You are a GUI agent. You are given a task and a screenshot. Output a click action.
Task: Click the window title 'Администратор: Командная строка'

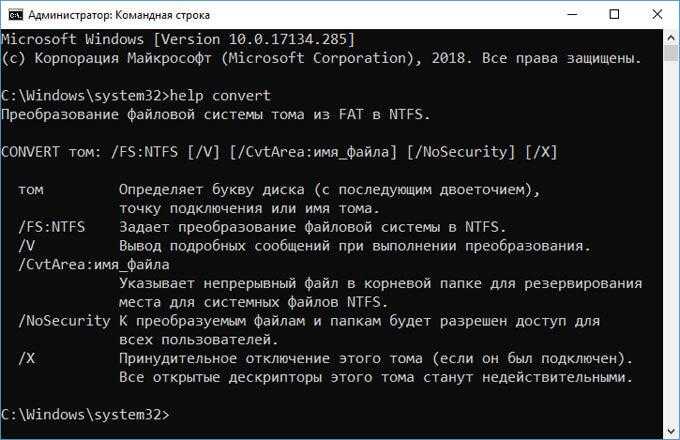[119, 15]
